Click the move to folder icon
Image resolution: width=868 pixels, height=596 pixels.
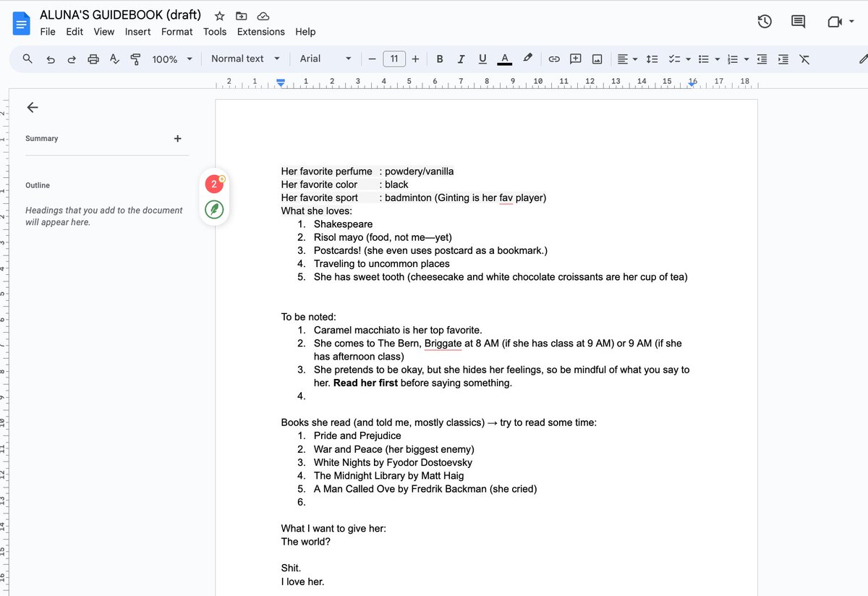click(242, 15)
